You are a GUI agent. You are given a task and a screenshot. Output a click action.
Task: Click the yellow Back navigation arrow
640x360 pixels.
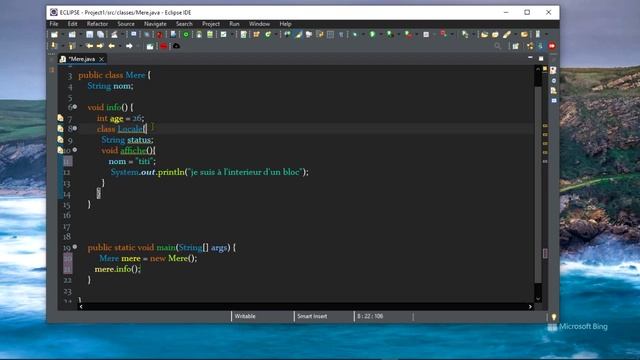click(111, 46)
